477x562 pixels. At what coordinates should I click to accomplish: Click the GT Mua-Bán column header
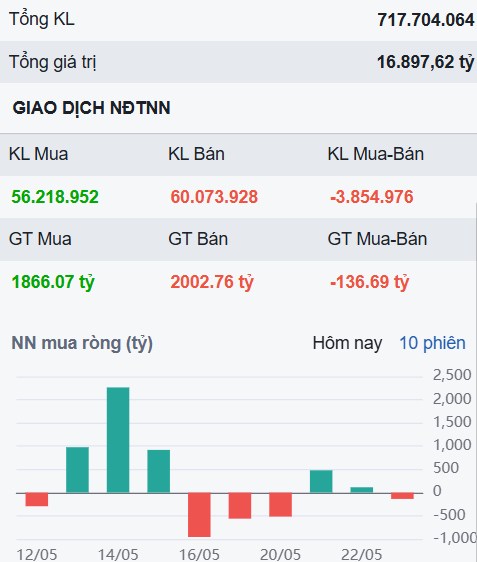(x=377, y=239)
